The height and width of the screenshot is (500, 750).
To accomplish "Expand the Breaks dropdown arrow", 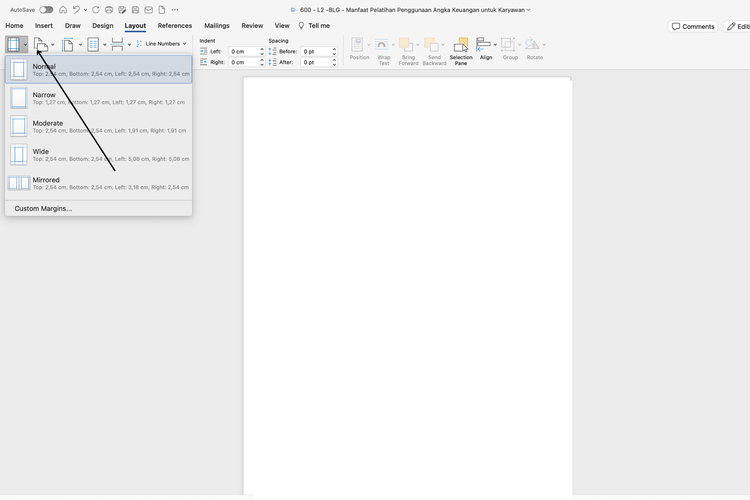I will (129, 44).
